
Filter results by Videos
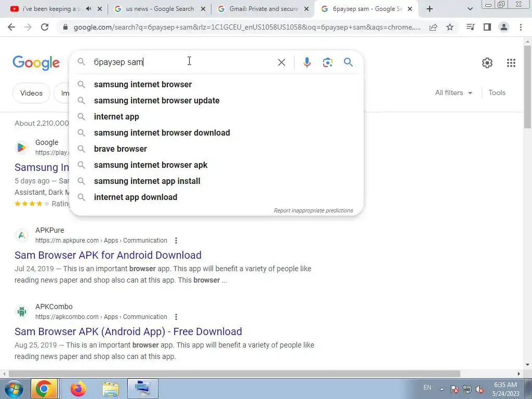[x=31, y=93]
